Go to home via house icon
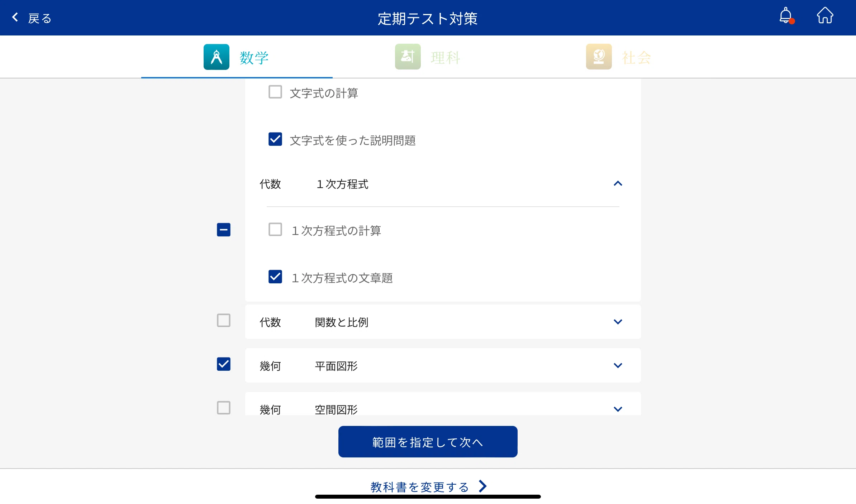The height and width of the screenshot is (504, 856). coord(825,16)
